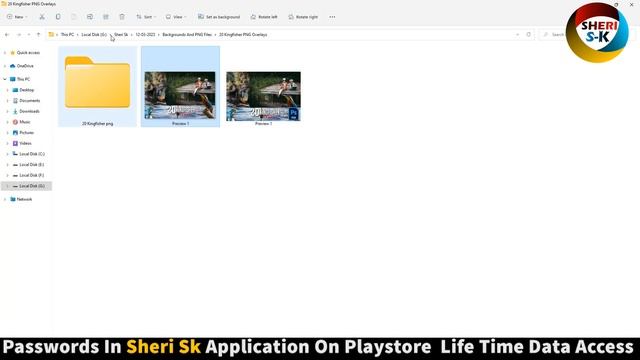Image resolution: width=640 pixels, height=360 pixels.
Task: Click the Rotate left button
Action: pos(264,17)
